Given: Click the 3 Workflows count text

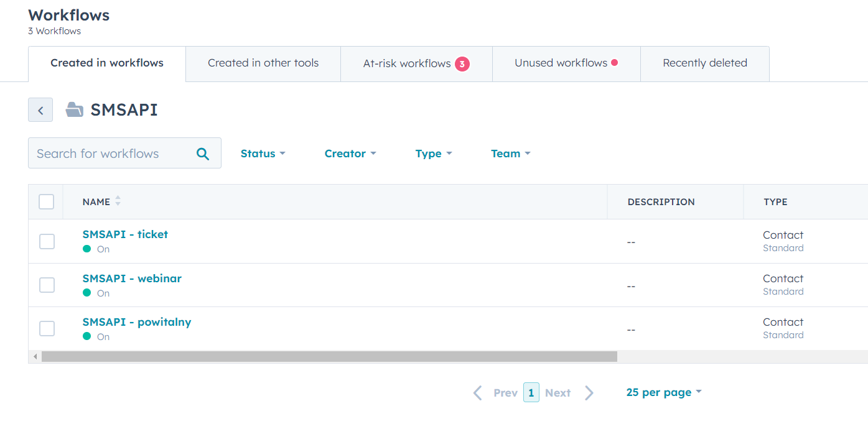Looking at the screenshot, I should coord(54,31).
